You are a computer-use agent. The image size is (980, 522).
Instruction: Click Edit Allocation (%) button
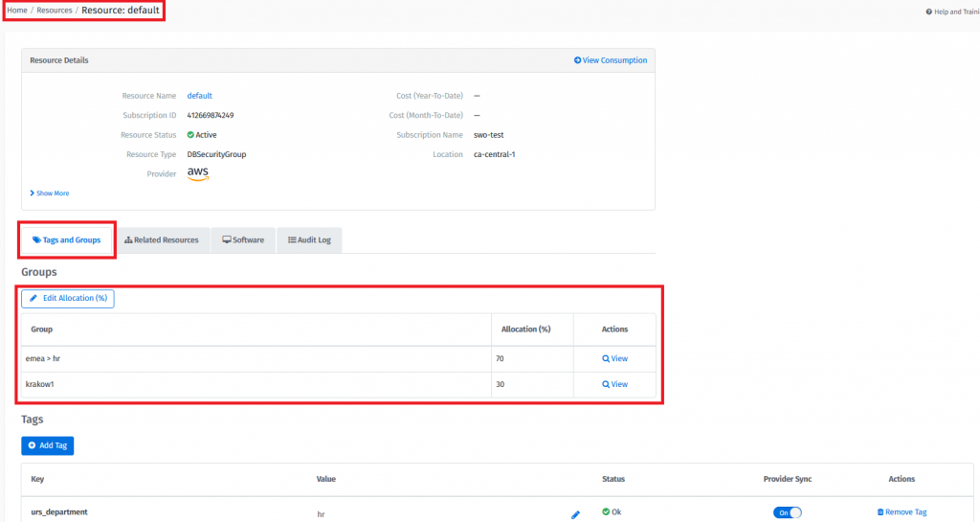point(68,299)
